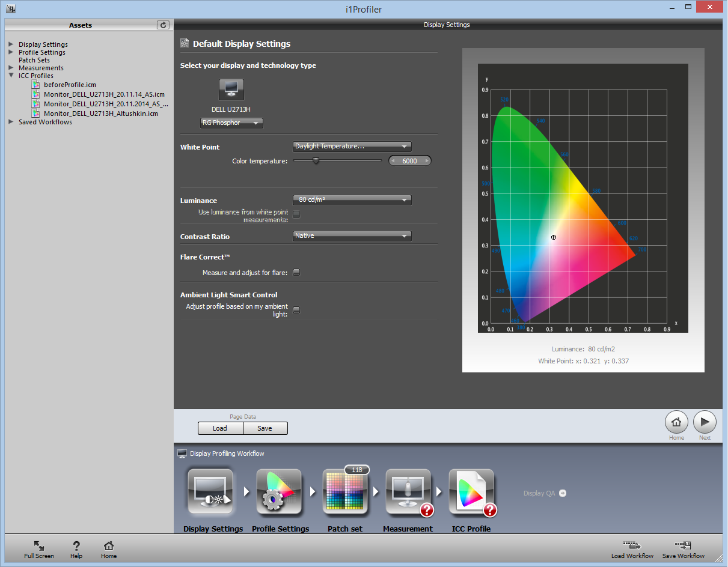Image resolution: width=728 pixels, height=567 pixels.
Task: Go to the Measurement workflow step icon
Action: click(408, 493)
